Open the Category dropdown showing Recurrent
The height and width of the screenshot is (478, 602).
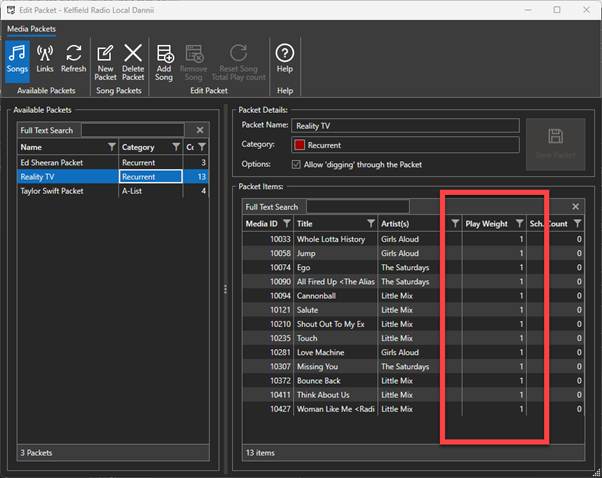(x=405, y=145)
